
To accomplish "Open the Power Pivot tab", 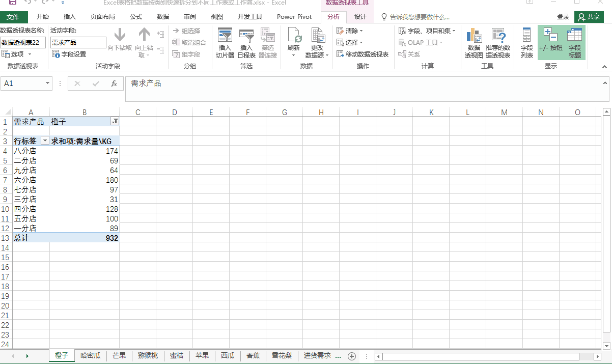I will click(x=294, y=17).
